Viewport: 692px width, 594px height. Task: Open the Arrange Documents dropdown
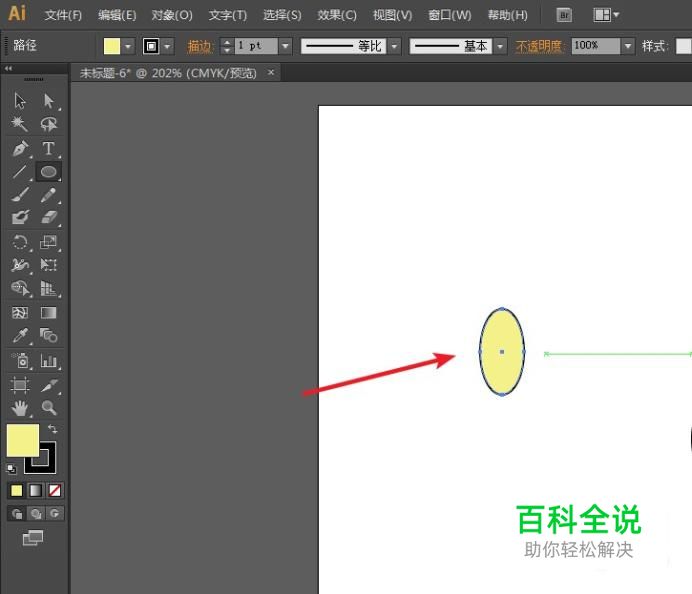(606, 15)
